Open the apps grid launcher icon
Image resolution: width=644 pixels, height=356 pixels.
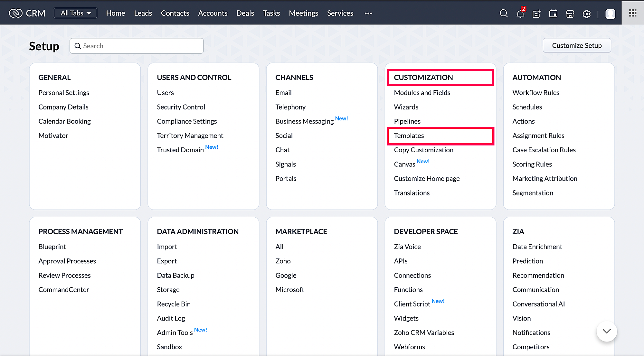632,13
